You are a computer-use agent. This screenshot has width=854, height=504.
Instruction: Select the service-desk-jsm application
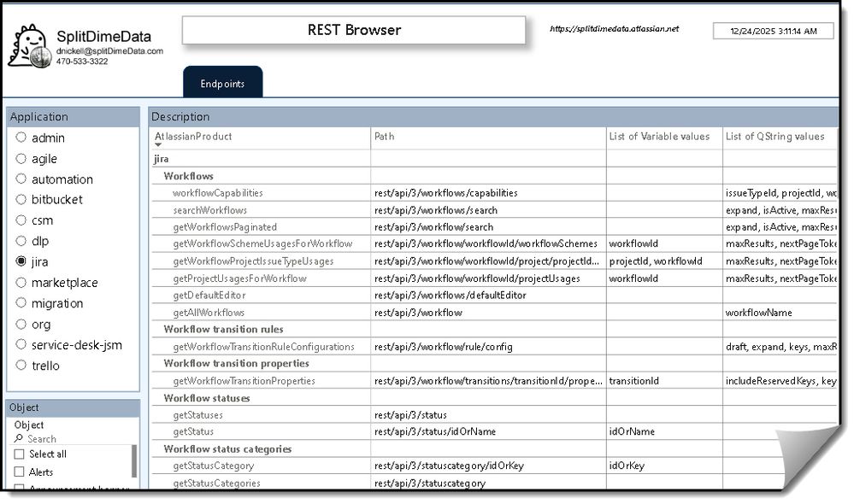coord(20,345)
